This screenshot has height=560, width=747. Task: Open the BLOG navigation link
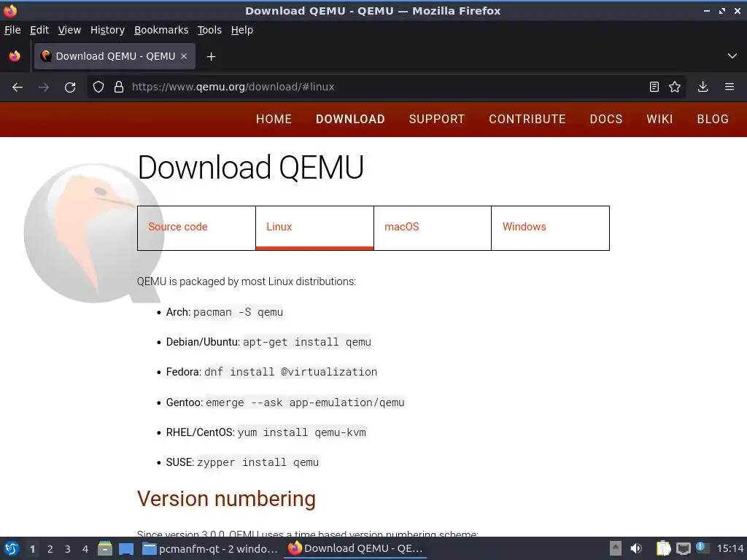713,119
